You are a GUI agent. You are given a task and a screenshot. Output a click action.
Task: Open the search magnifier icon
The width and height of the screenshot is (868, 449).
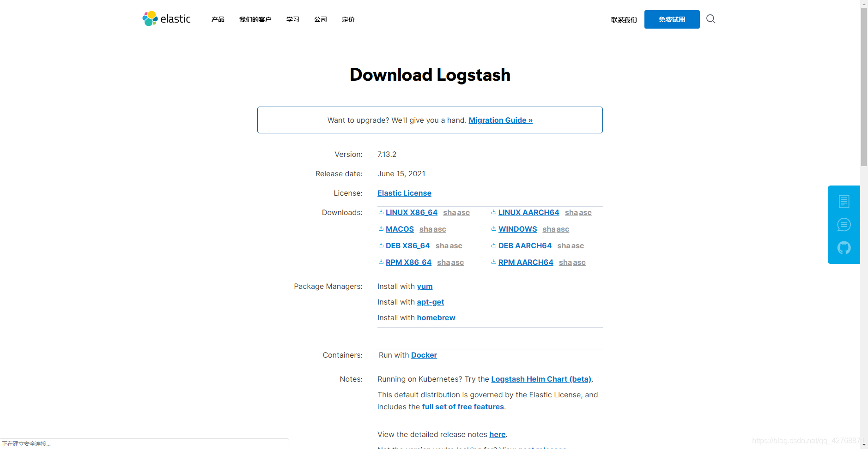click(710, 19)
